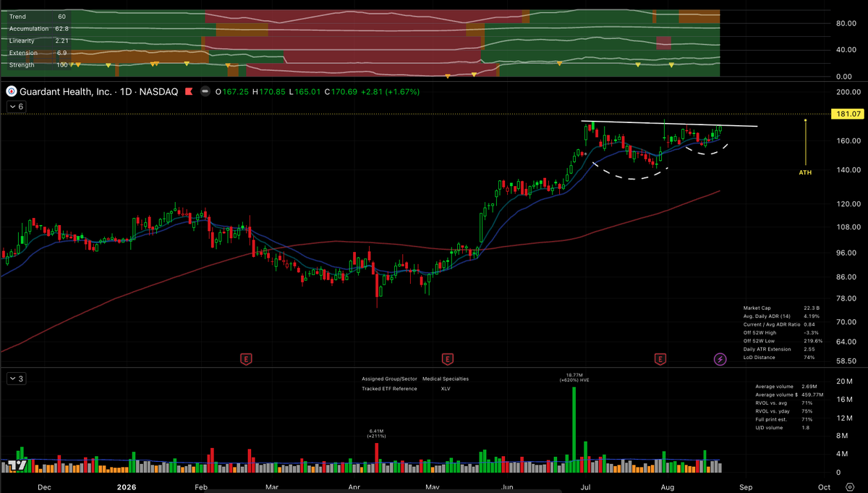The image size is (868, 493).
Task: Click the Tracked ETF Reference XLV text
Action: pos(406,389)
